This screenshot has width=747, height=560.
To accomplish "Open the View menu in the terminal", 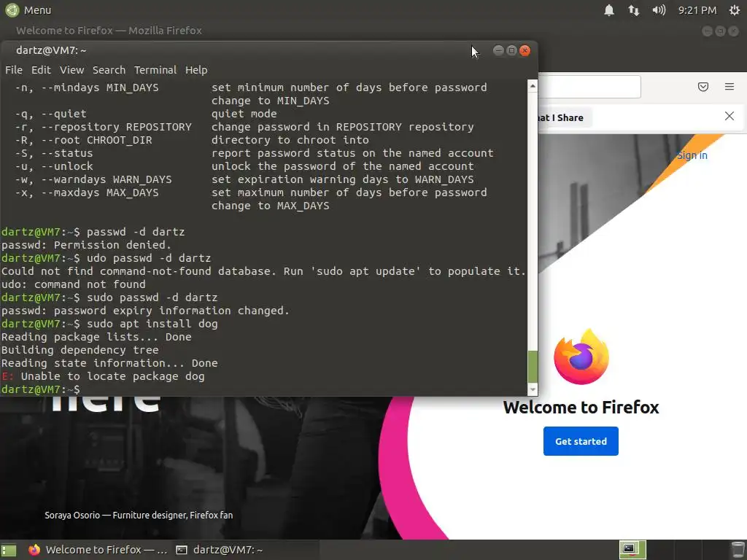I will [72, 70].
